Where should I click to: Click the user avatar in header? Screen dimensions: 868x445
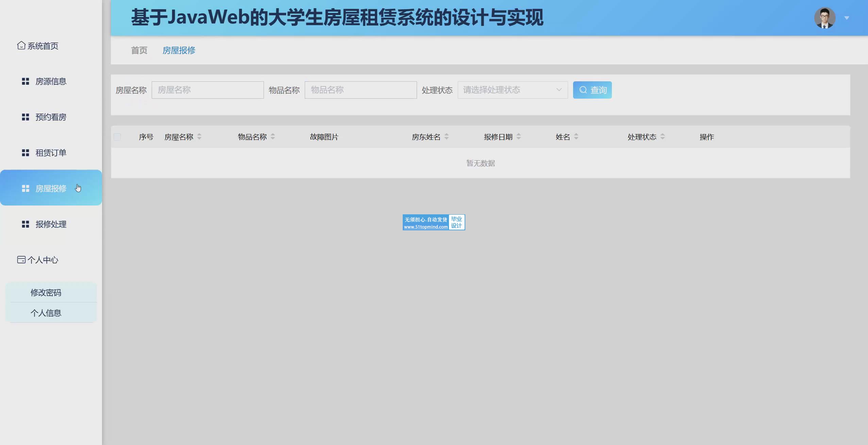coord(824,18)
